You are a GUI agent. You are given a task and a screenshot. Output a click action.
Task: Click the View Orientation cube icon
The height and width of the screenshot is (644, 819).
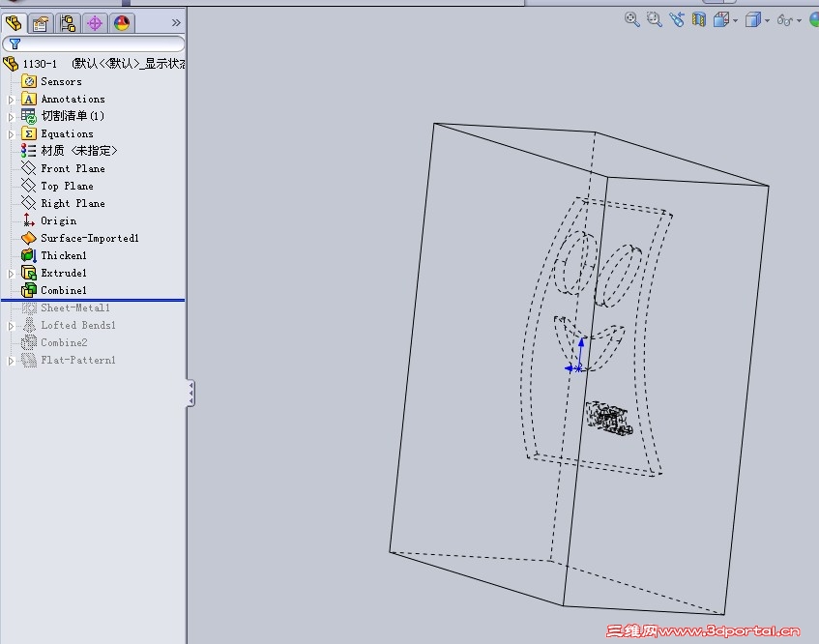click(721, 20)
